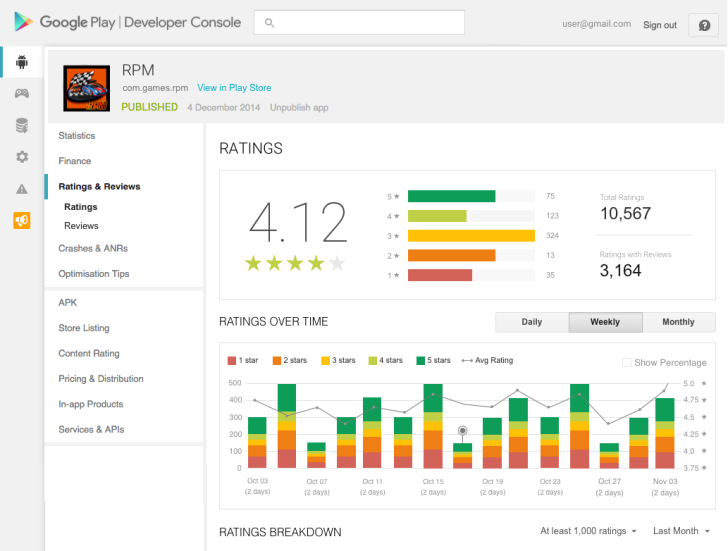Click the Alerts warning triangle icon
This screenshot has height=551, width=728.
pos(22,189)
